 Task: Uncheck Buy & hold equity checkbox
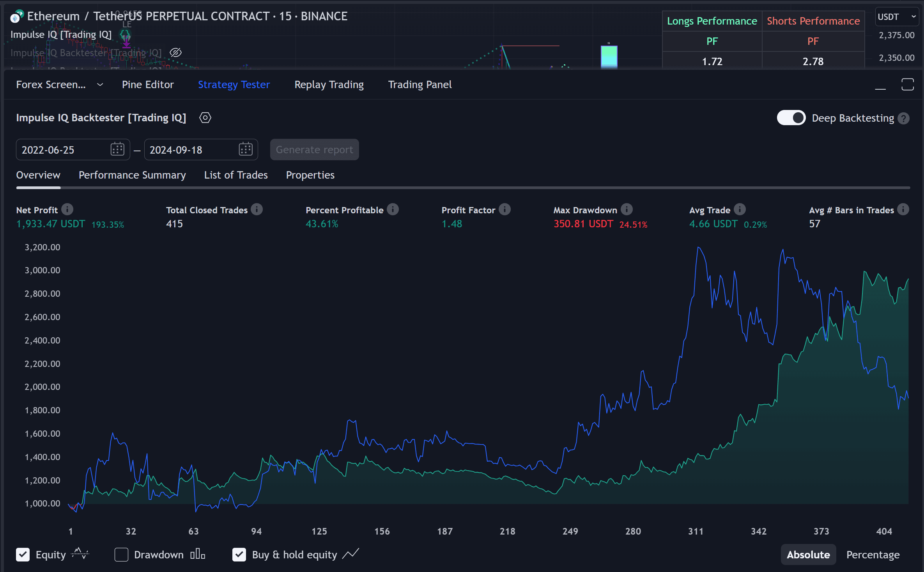click(239, 554)
